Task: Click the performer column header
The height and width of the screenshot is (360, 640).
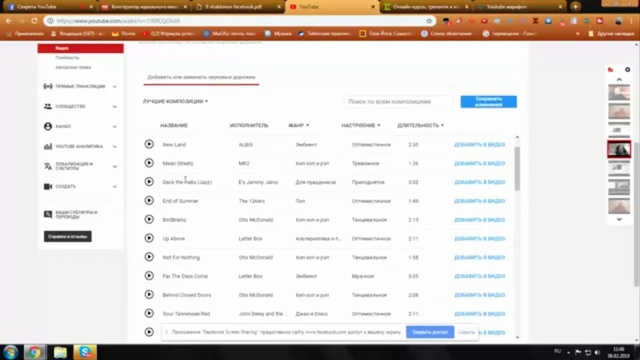Action: pos(249,125)
